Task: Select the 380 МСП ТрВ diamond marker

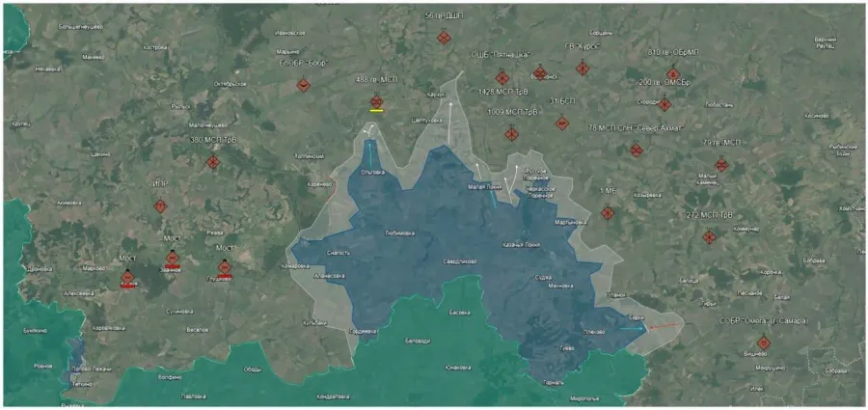Action: [x=213, y=162]
